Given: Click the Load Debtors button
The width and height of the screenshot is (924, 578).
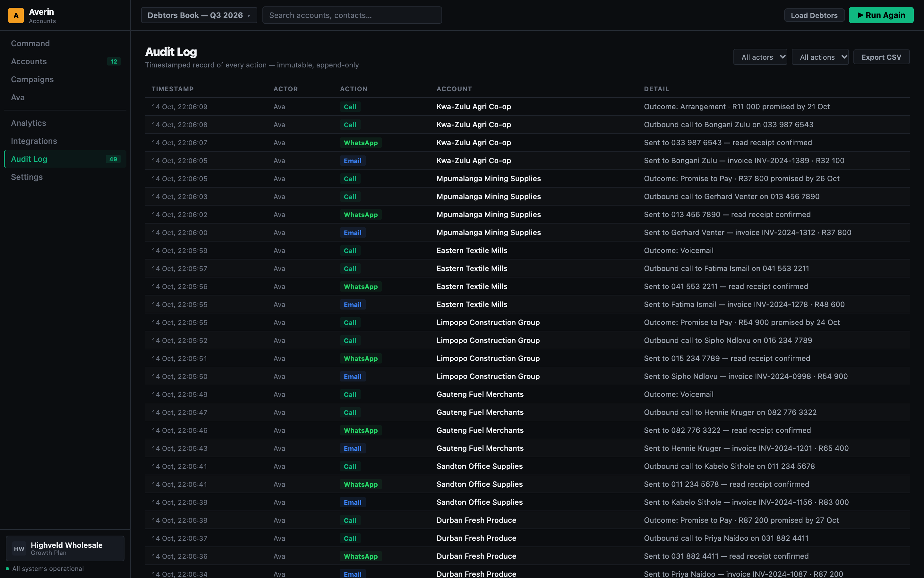Looking at the screenshot, I should 814,15.
